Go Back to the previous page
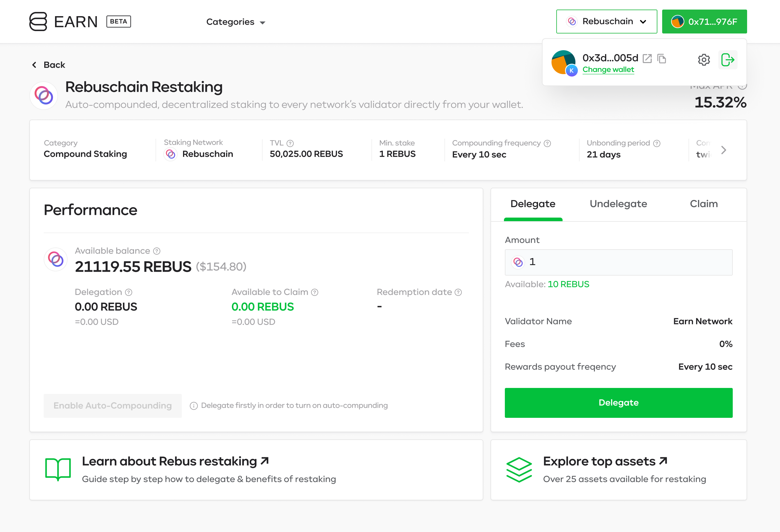This screenshot has height=532, width=780. point(49,65)
